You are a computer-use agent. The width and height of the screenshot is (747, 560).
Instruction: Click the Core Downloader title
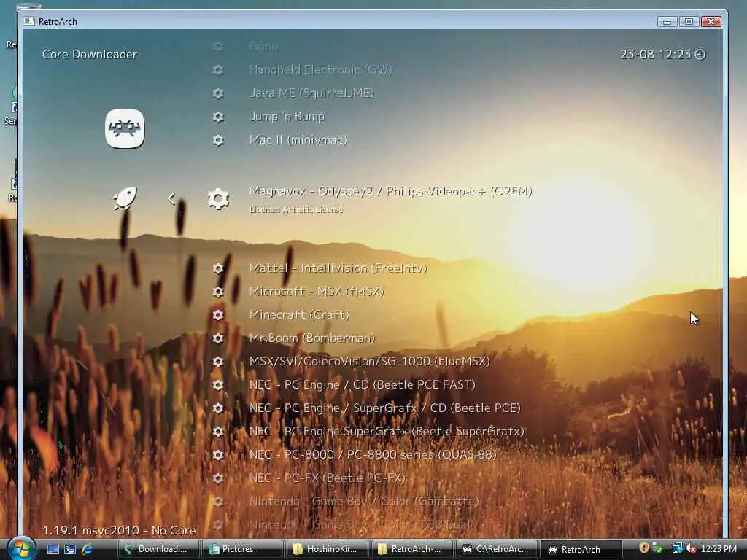[90, 54]
